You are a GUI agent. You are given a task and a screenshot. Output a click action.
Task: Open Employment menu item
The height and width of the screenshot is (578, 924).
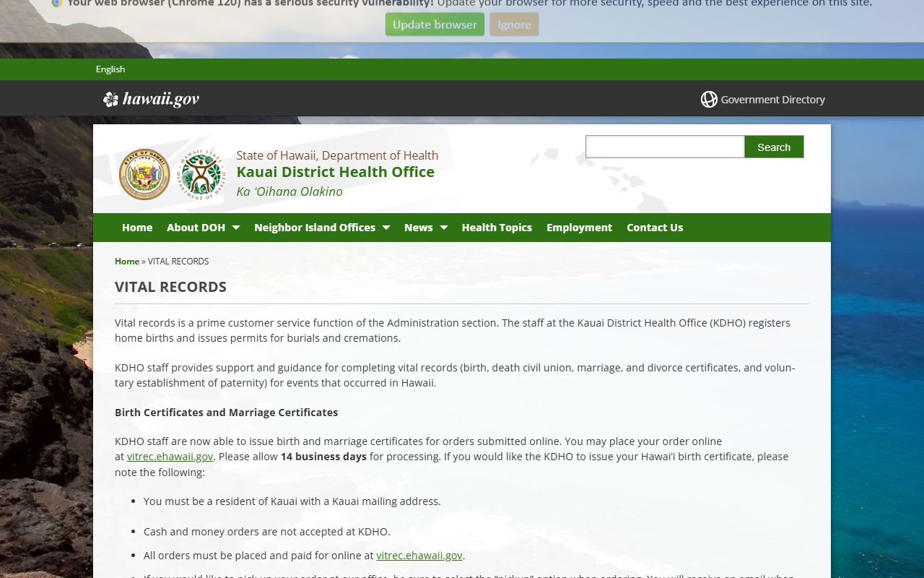pos(579,228)
